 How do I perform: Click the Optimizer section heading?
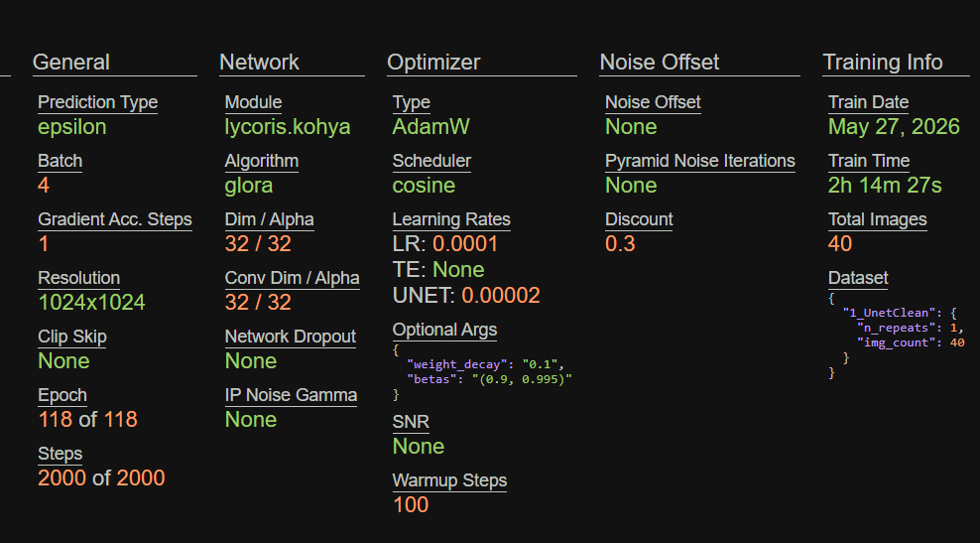[x=433, y=62]
